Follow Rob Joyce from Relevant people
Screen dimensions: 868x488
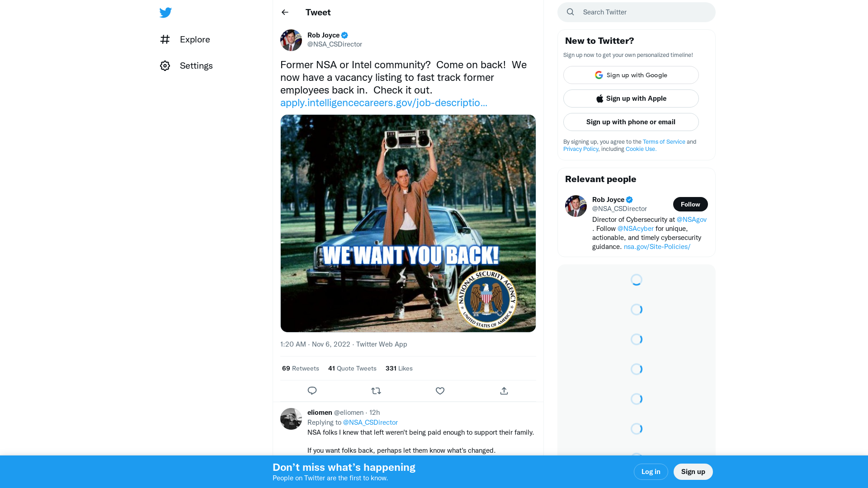point(690,204)
